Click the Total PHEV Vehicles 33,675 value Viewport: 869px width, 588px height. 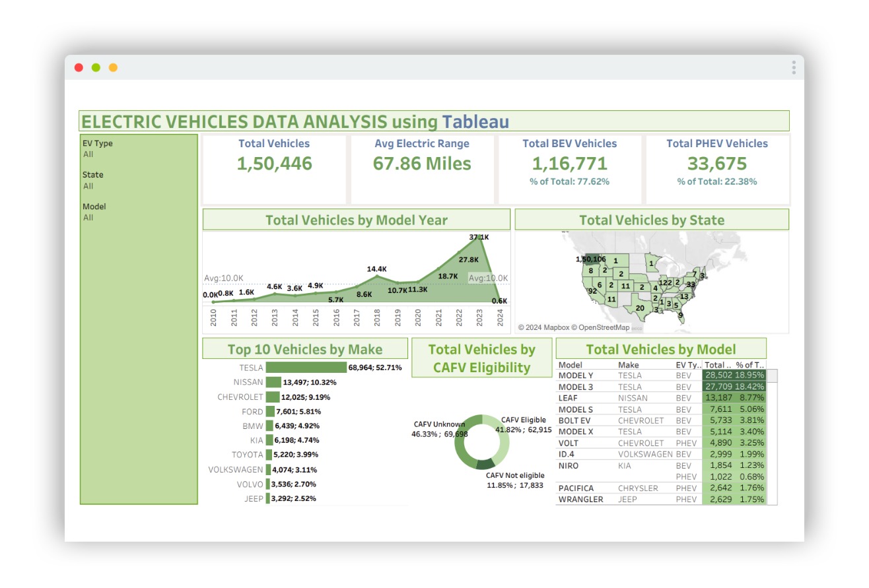pos(717,164)
